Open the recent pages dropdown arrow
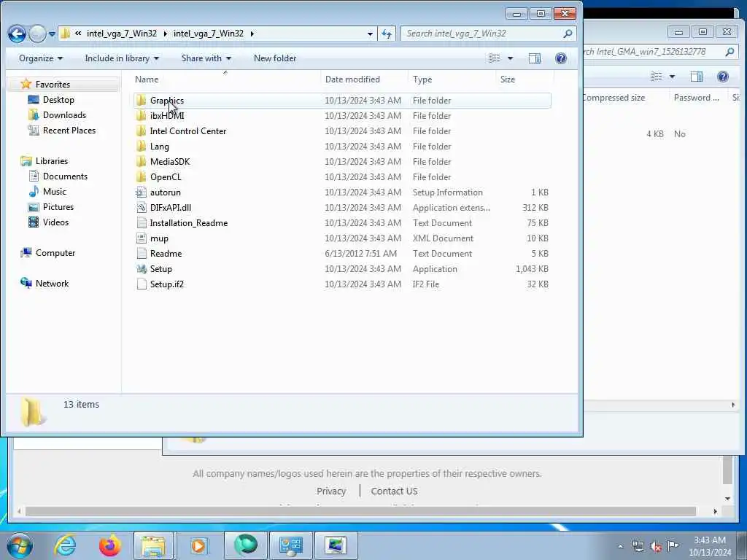This screenshot has height=560, width=747. [53, 34]
